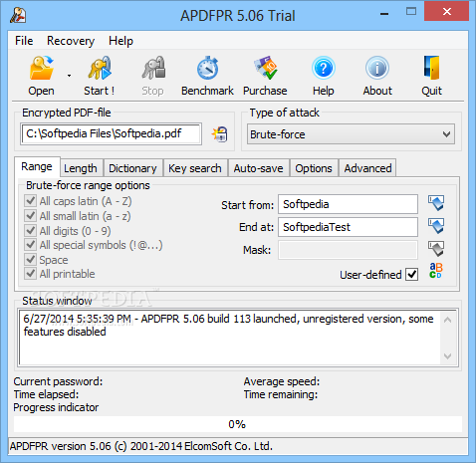Viewport: 476px width, 463px height.
Task: Click the Help toolbar icon
Action: tap(324, 68)
